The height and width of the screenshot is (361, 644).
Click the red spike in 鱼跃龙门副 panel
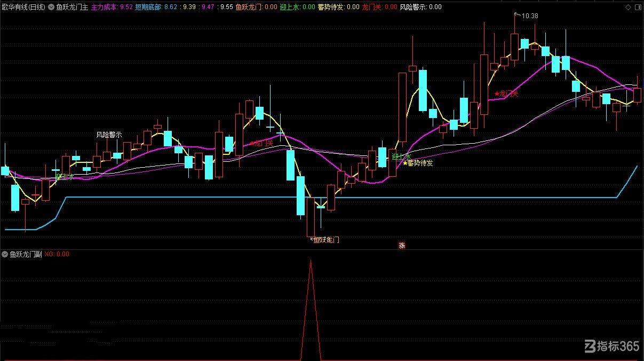[311, 310]
